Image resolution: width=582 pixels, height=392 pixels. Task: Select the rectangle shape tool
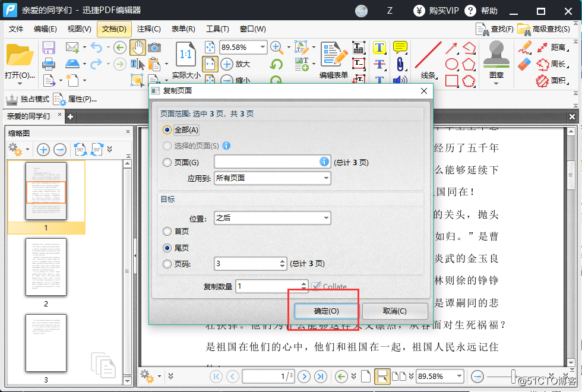pyautogui.click(x=451, y=80)
